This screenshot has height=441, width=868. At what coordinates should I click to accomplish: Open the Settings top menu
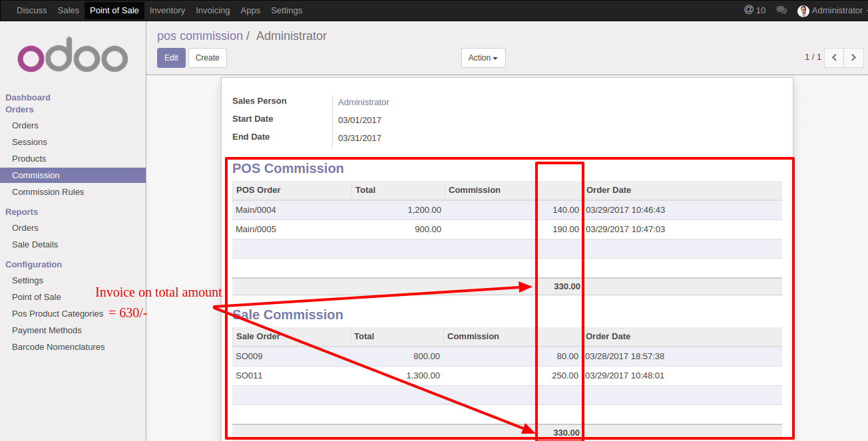pos(287,11)
